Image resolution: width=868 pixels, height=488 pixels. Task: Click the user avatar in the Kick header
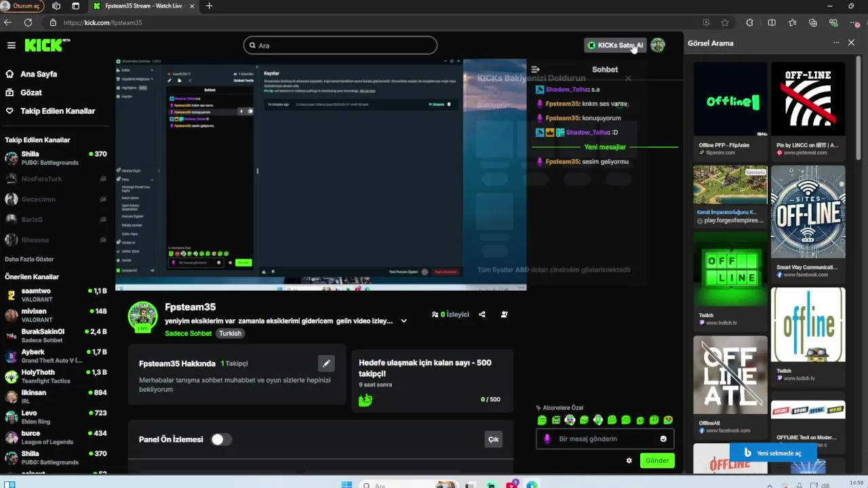[x=657, y=45]
